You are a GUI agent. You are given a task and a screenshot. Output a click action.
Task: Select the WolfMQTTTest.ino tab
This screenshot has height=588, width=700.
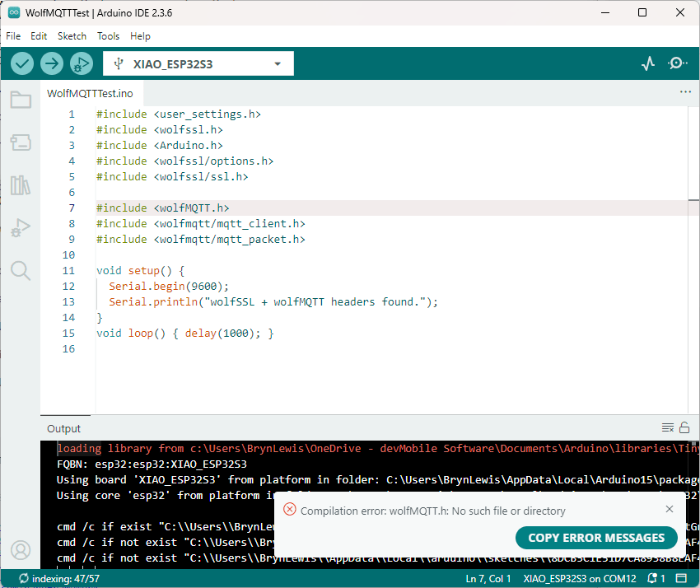(90, 93)
